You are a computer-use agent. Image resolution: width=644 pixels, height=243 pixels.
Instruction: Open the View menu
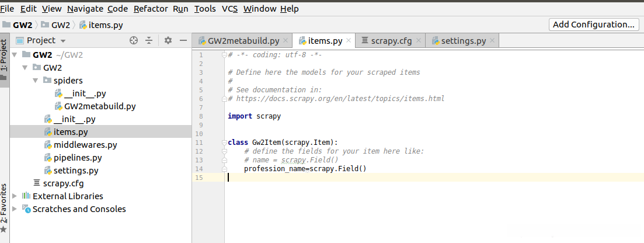coord(52,9)
